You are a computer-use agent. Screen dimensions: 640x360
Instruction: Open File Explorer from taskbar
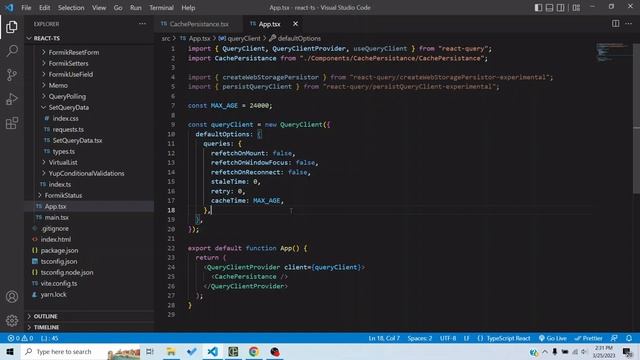171,351
